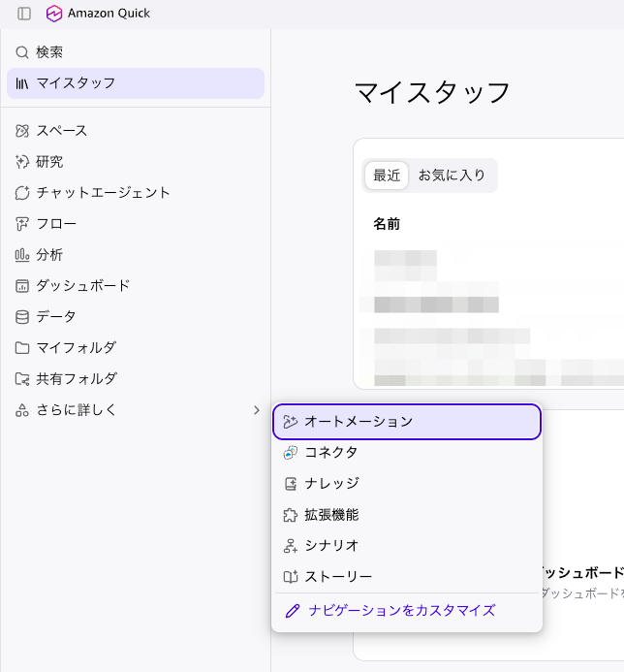This screenshot has width=624, height=672.
Task: Click the 共有フォルダ shared folder icon
Action: (22, 379)
